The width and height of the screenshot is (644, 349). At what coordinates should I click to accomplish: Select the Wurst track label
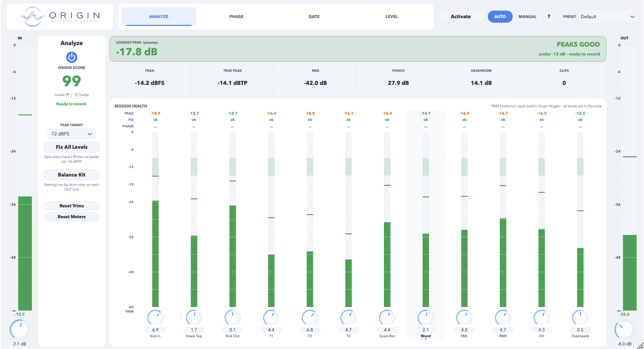pyautogui.click(x=426, y=336)
